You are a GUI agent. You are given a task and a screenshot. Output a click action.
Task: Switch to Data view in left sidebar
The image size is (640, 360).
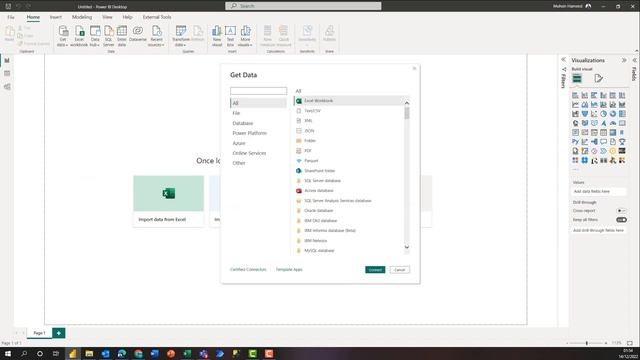coord(7,73)
